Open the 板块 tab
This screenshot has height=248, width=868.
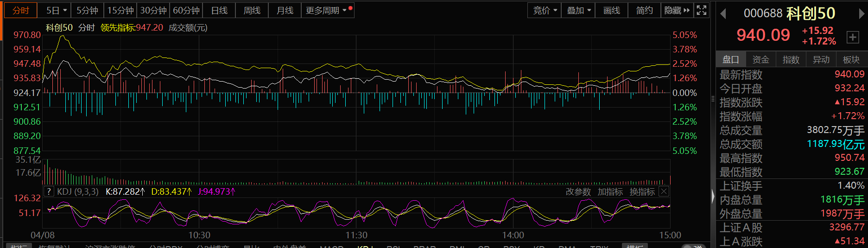pos(851,59)
